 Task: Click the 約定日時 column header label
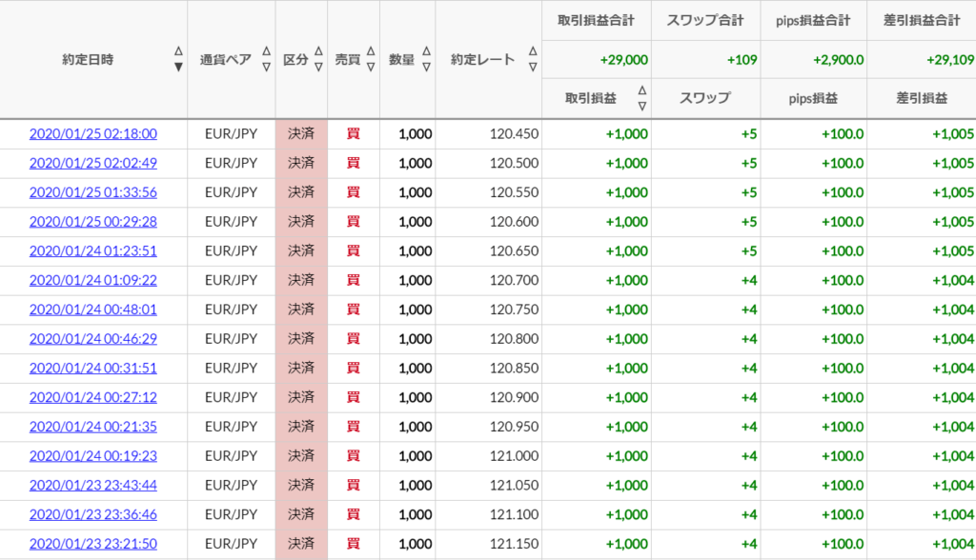point(88,60)
